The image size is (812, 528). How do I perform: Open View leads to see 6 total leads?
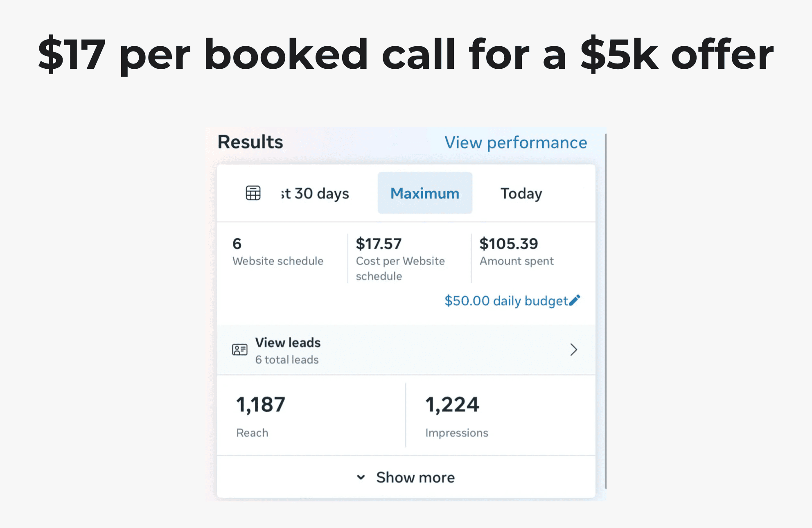pos(288,343)
